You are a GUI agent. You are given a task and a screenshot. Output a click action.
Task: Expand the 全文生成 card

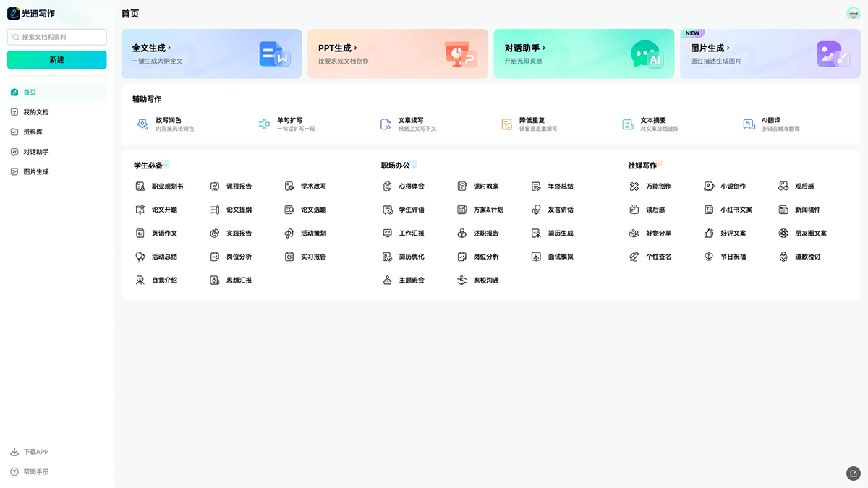point(211,53)
